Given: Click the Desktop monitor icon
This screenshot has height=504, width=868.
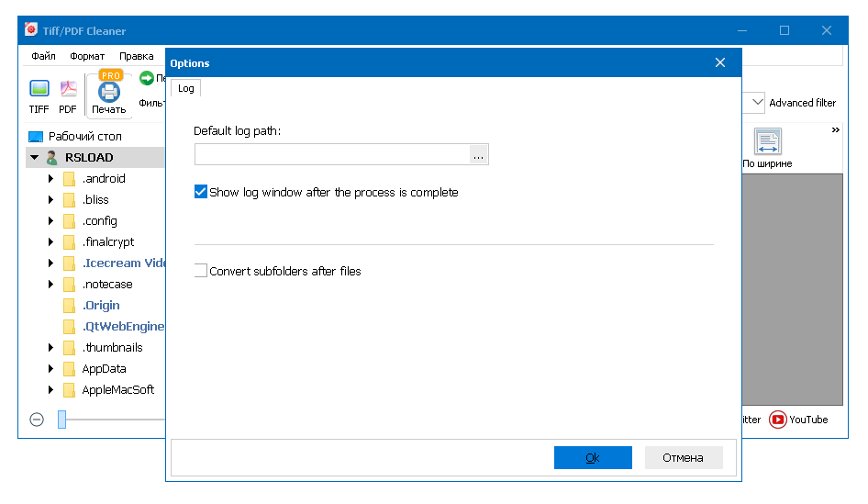Looking at the screenshot, I should click(x=36, y=137).
